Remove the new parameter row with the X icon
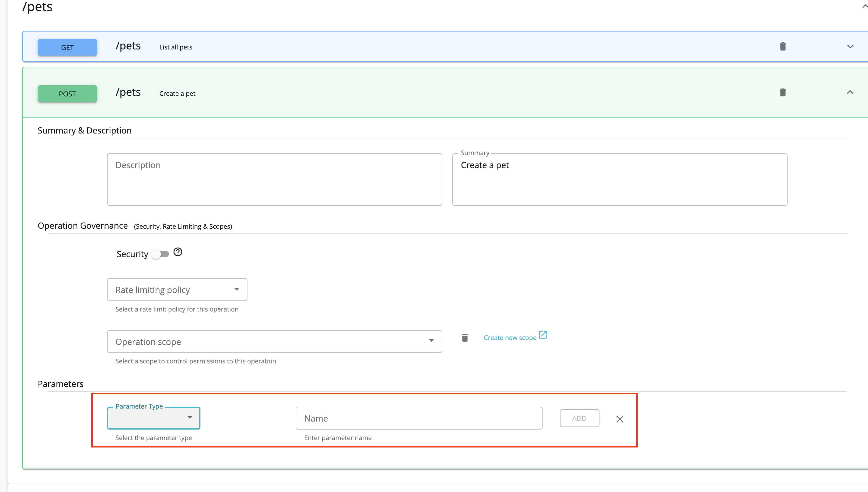Screen dimensions: 868x492 coord(620,419)
